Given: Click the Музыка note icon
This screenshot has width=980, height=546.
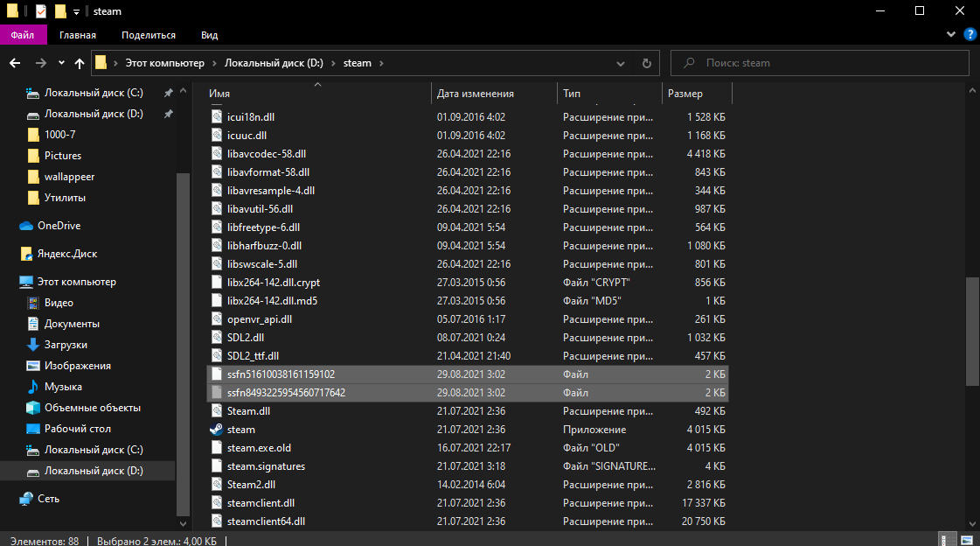Looking at the screenshot, I should pos(33,387).
